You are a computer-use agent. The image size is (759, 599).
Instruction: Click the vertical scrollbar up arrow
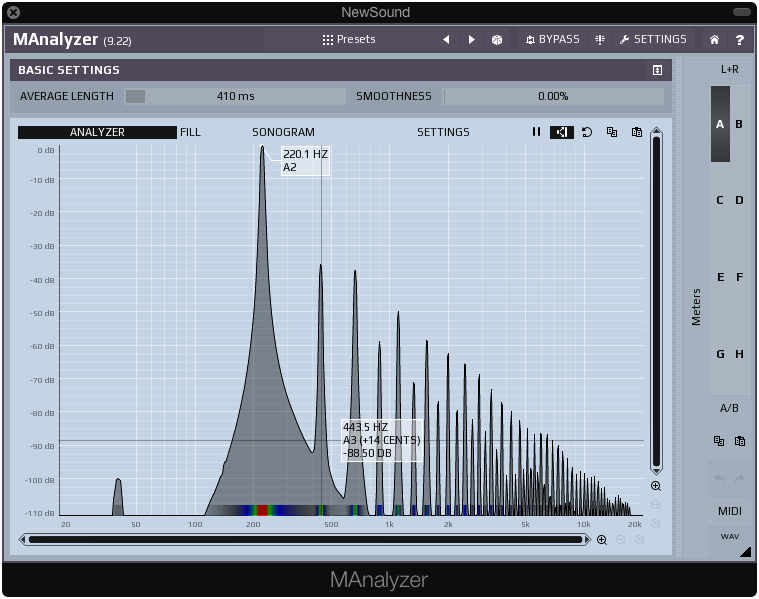click(656, 131)
